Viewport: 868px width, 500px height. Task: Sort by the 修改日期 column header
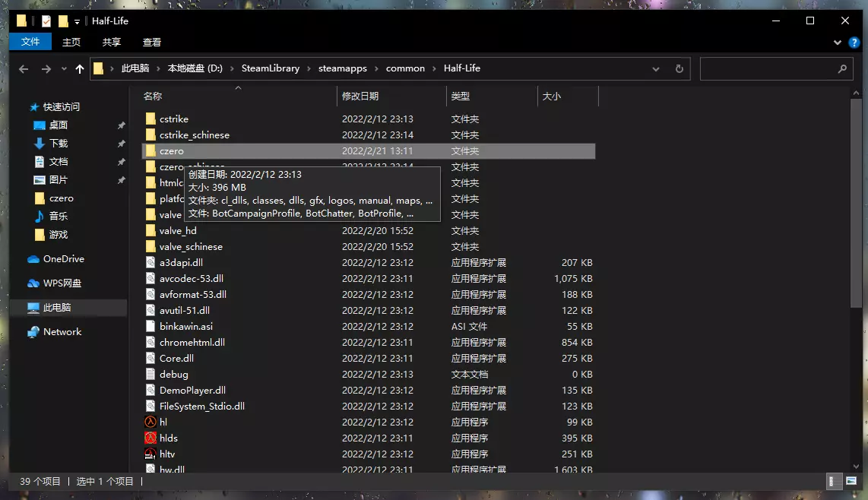(360, 97)
